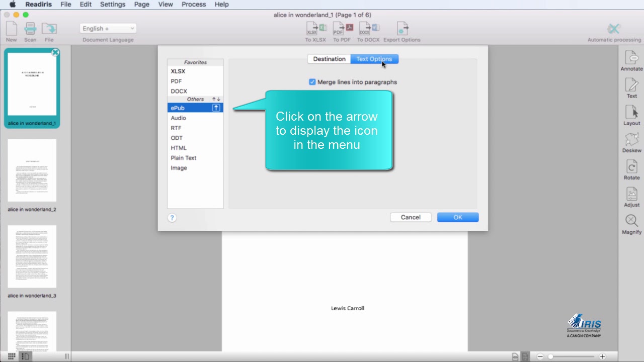
Task: Export To XLSX toolbar icon
Action: click(x=316, y=29)
